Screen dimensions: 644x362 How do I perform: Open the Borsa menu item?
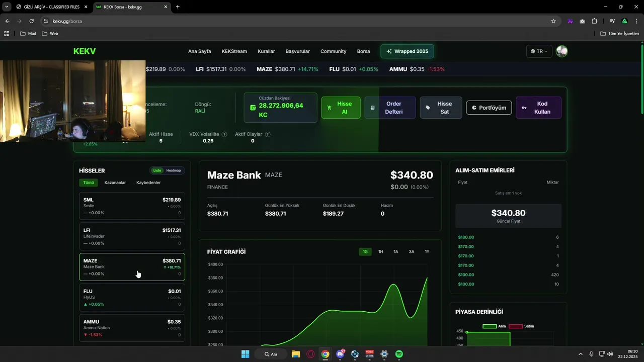[x=363, y=51]
